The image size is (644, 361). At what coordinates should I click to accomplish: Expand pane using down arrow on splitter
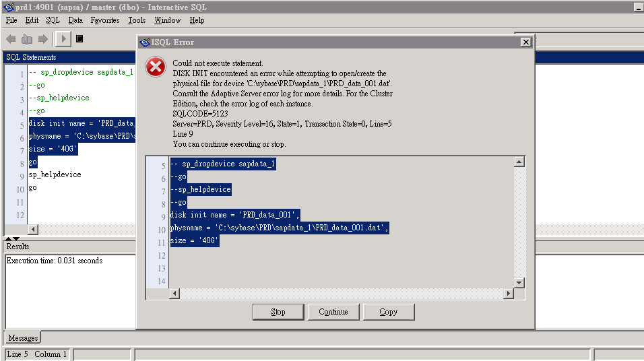click(x=16, y=238)
